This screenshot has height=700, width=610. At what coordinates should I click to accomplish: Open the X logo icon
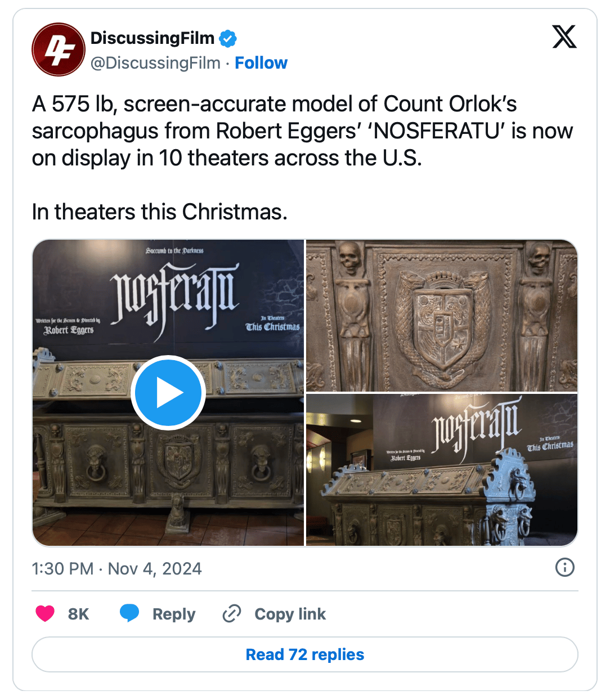pos(564,37)
